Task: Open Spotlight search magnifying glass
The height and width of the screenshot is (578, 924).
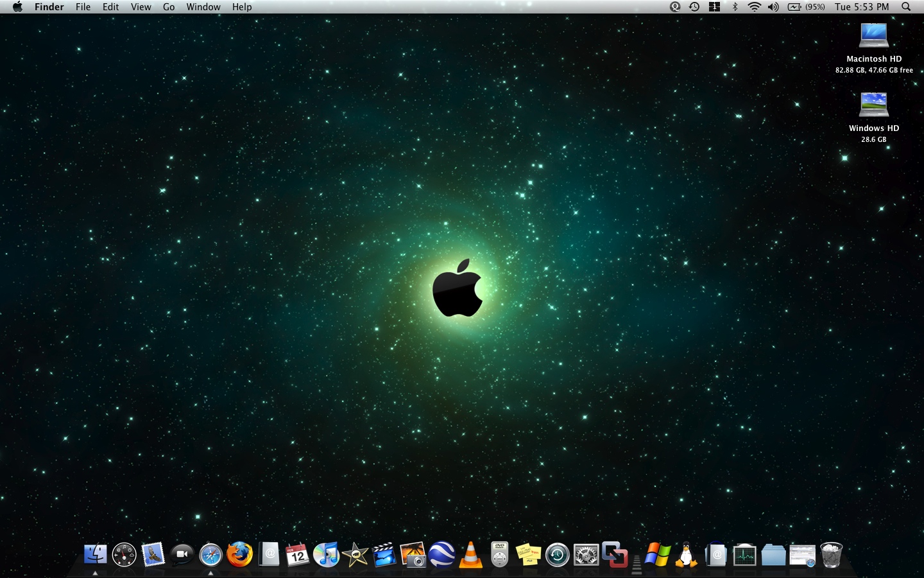Action: [x=906, y=6]
